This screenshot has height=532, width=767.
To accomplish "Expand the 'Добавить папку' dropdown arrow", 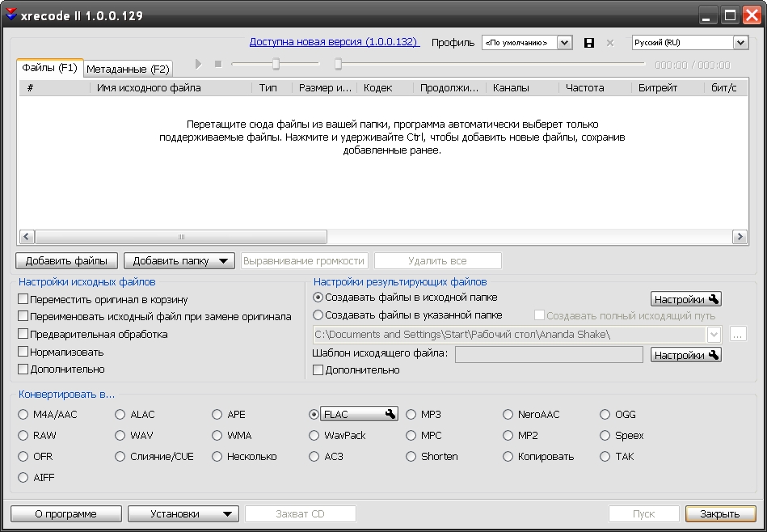I will coord(223,261).
